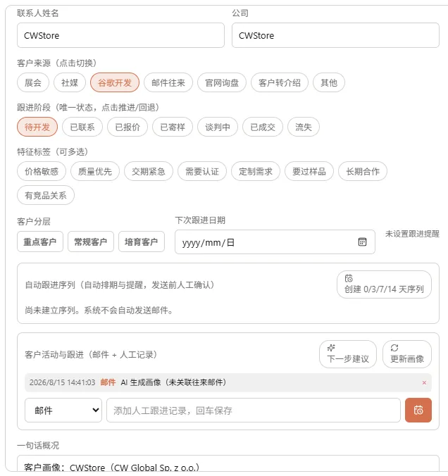This screenshot has height=476, width=448.
Task: Click the 一句话概况 text area
Action: tap(228, 463)
